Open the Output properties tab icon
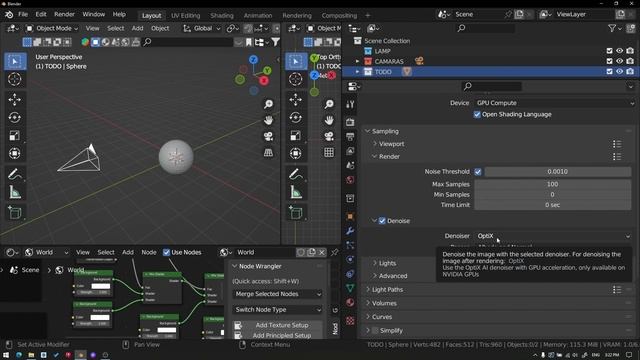This screenshot has height=360, width=640. click(350, 137)
